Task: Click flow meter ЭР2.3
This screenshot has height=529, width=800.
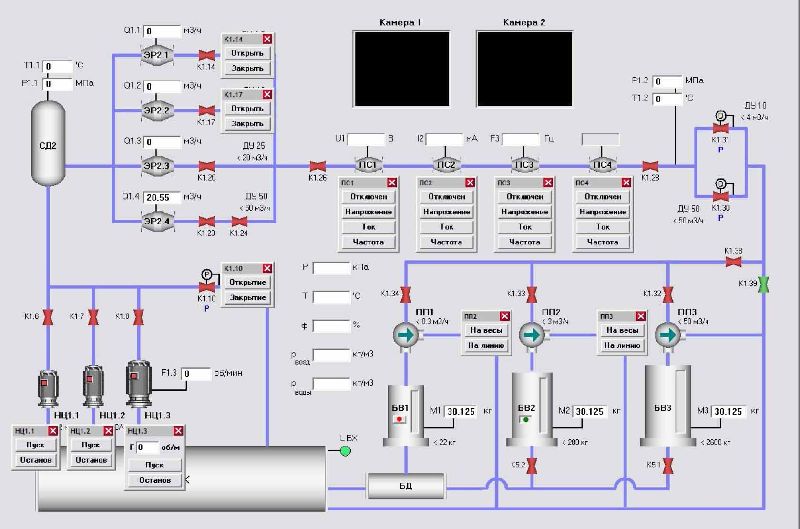Action: point(158,165)
